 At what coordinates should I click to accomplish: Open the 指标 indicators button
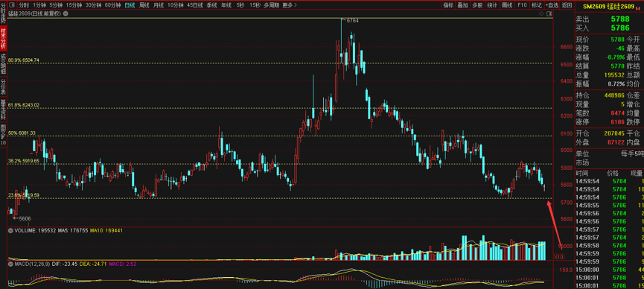tap(448, 5)
